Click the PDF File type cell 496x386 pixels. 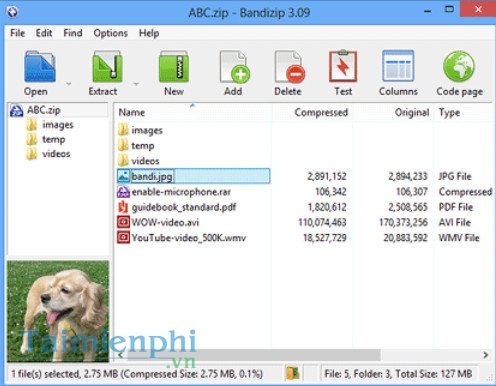(x=456, y=207)
